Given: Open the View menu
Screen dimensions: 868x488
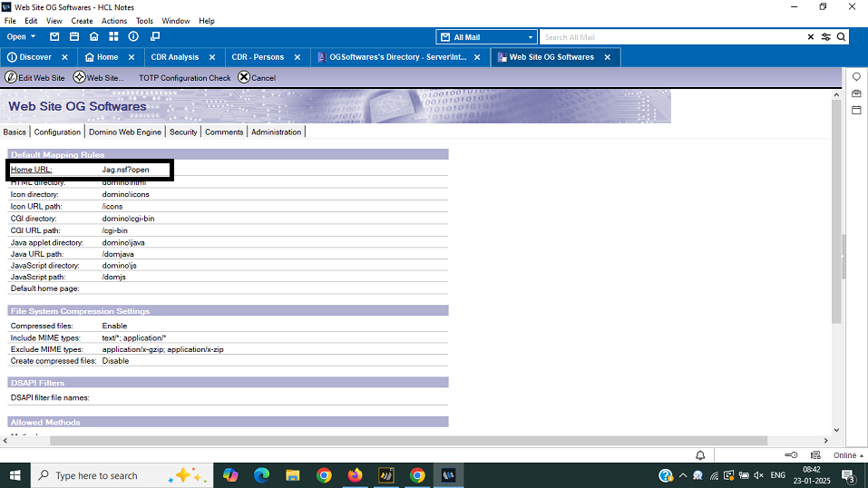Looking at the screenshot, I should pyautogui.click(x=54, y=21).
